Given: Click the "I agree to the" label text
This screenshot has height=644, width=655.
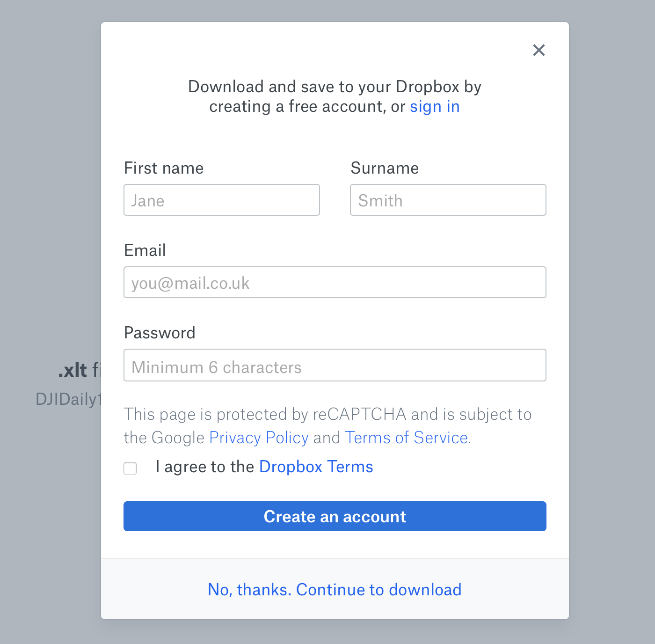Looking at the screenshot, I should 205,467.
